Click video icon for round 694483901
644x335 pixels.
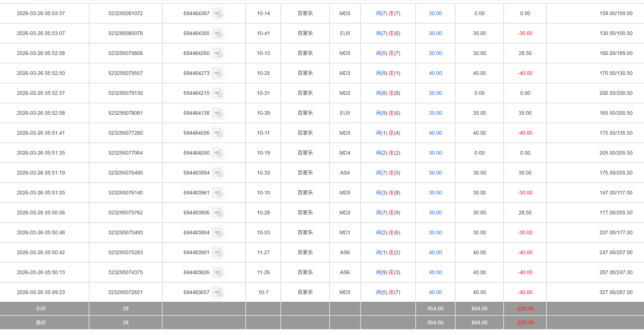(x=218, y=253)
